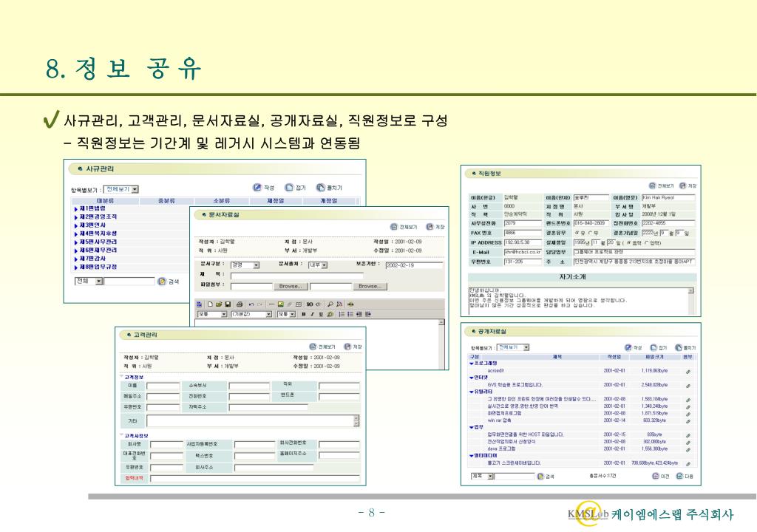Collapse 멀티미디어 category in 공개자료실

coord(471,455)
